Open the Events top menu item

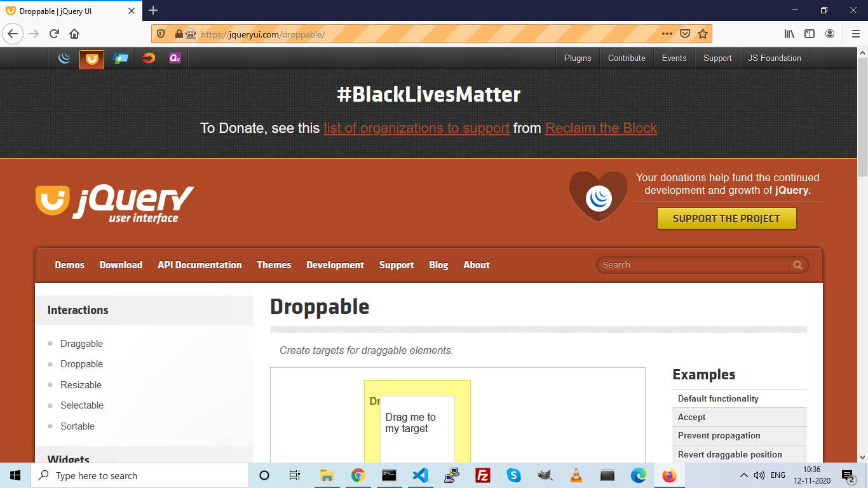674,58
